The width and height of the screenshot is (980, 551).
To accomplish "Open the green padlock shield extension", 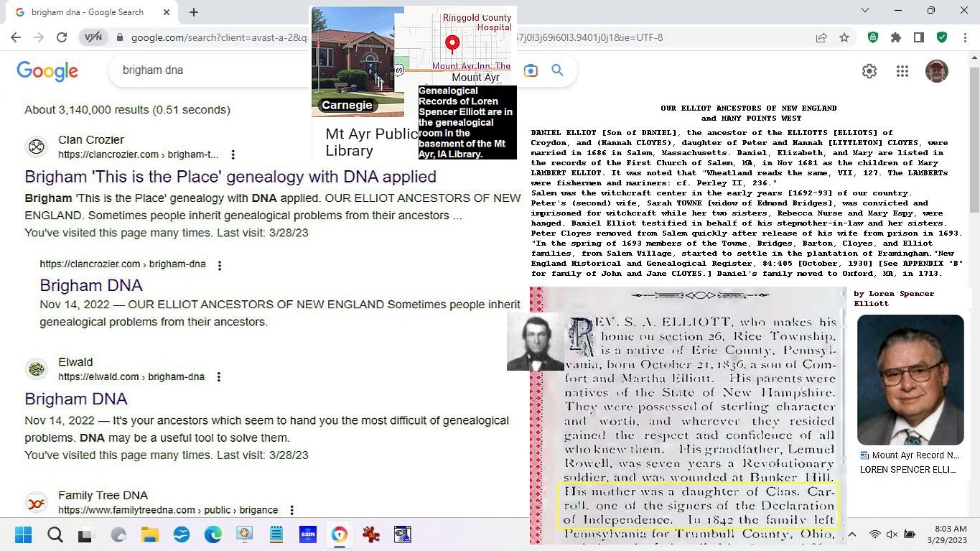I will pos(873,37).
